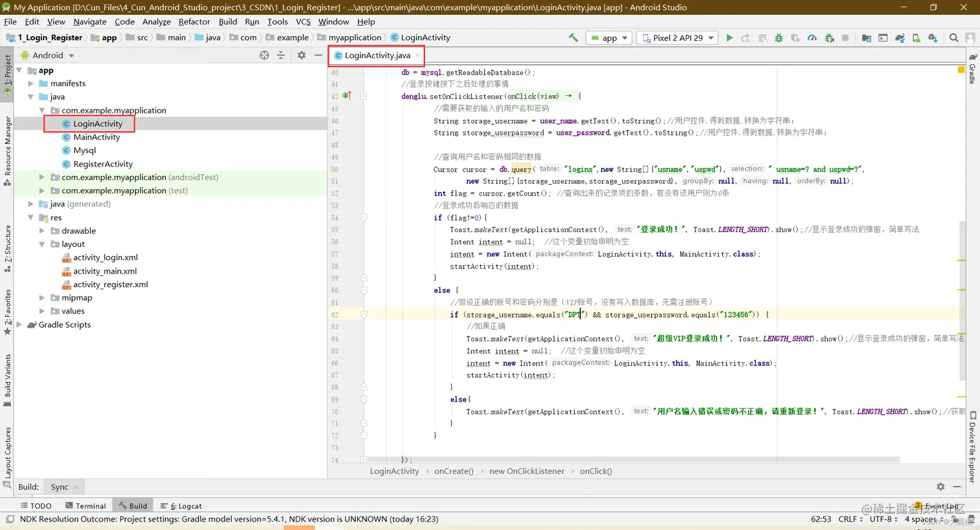This screenshot has width=980, height=530.
Task: Click the Stop square icon
Action: coord(845,38)
